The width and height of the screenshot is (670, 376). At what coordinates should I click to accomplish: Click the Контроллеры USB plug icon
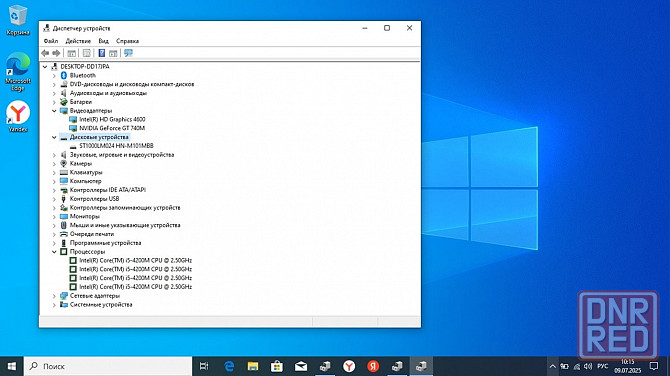(x=64, y=199)
